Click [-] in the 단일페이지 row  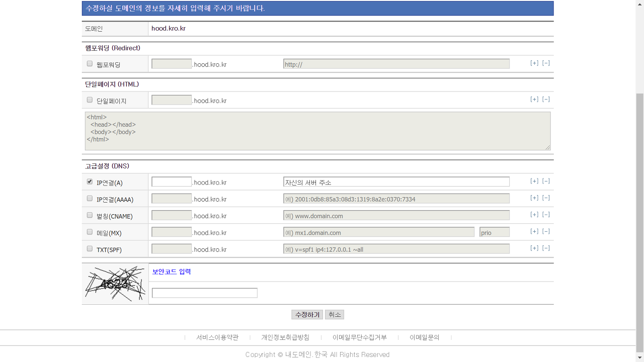tap(546, 100)
